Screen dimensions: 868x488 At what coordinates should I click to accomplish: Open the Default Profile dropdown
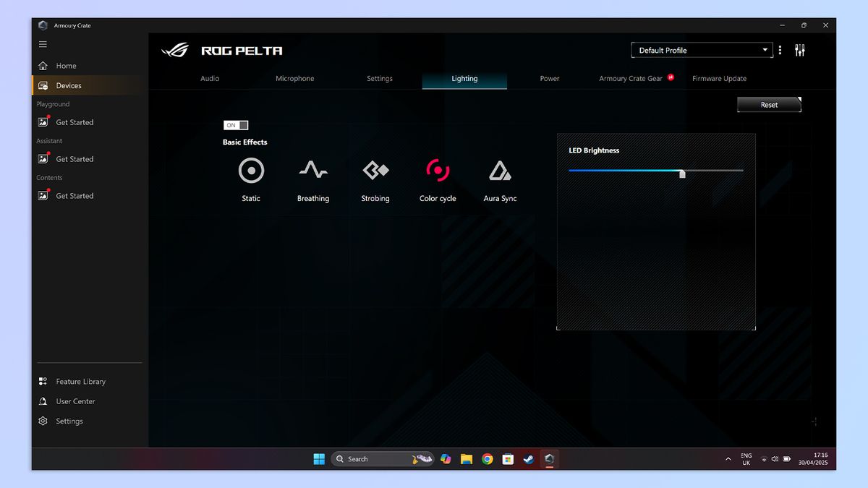coord(701,49)
